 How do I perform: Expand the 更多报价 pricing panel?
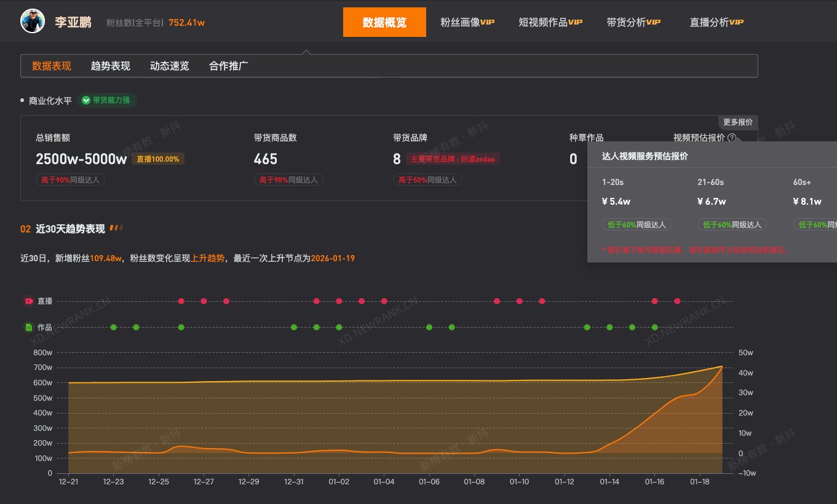tap(737, 122)
